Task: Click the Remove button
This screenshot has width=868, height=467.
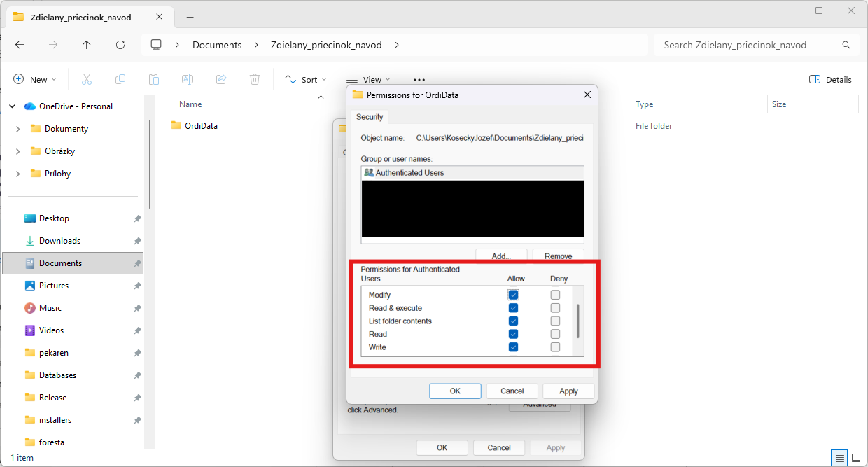Action: 558,256
